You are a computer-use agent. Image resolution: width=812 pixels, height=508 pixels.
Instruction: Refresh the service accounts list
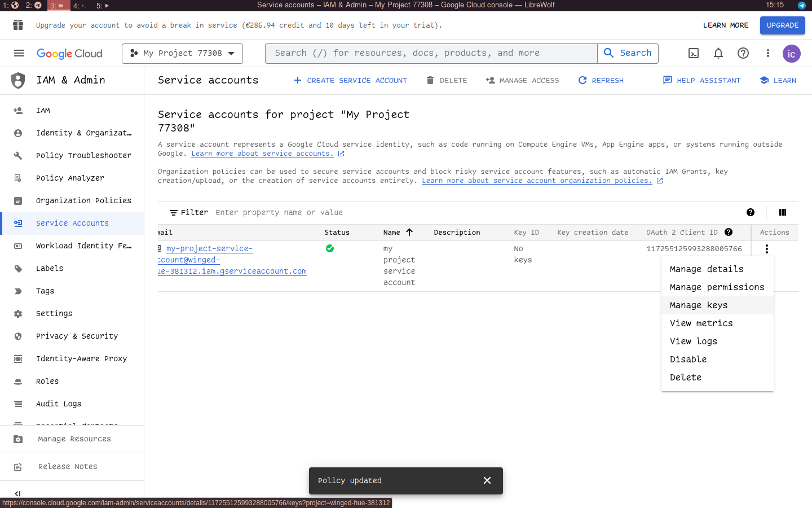[601, 80]
